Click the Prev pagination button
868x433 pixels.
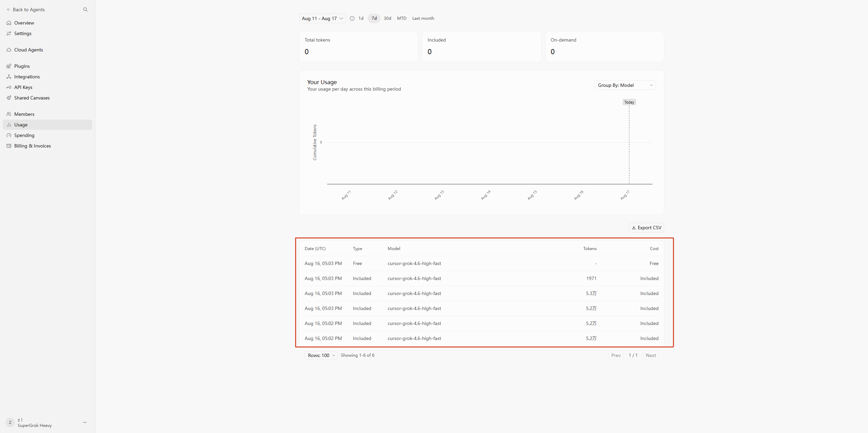(x=616, y=355)
